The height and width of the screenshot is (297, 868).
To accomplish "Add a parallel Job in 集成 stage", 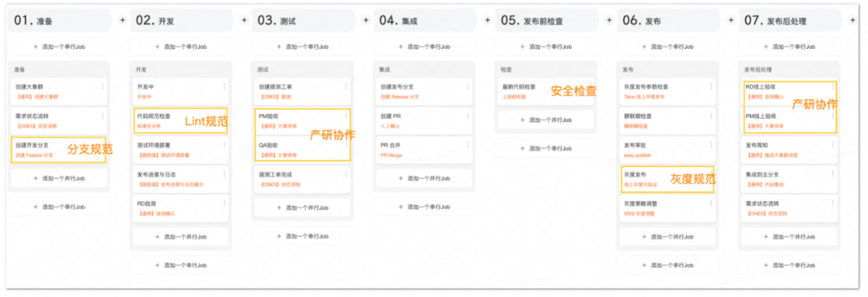I will pyautogui.click(x=424, y=178).
